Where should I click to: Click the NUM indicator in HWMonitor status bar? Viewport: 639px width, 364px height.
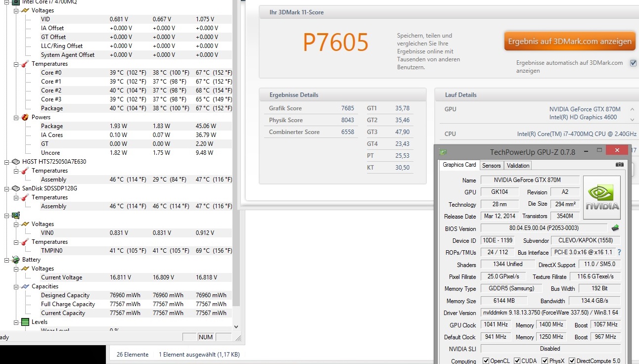206,337
